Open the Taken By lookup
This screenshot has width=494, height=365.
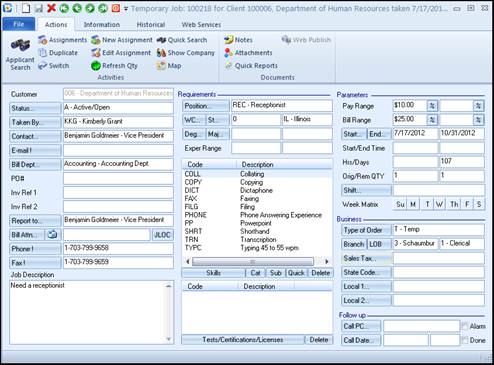(x=35, y=122)
